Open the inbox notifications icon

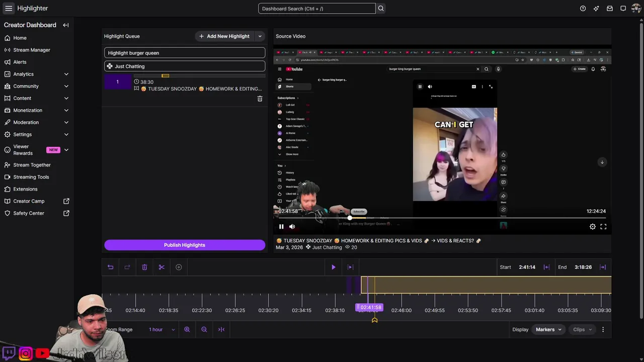[610, 9]
